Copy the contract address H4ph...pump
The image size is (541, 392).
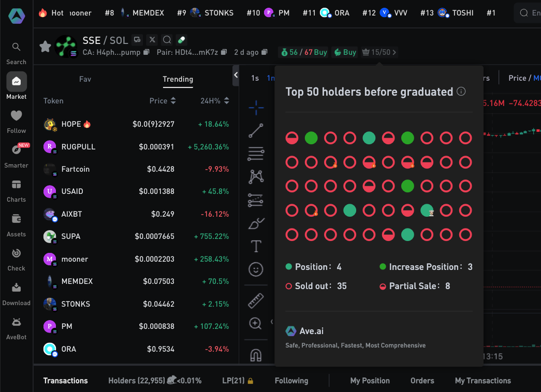(x=147, y=52)
